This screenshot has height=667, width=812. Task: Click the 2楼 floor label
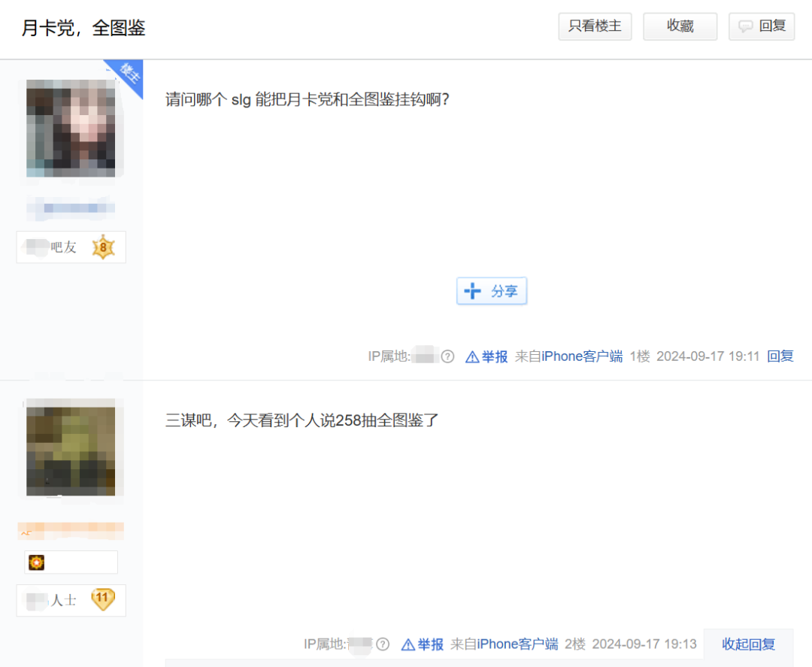[x=575, y=644]
